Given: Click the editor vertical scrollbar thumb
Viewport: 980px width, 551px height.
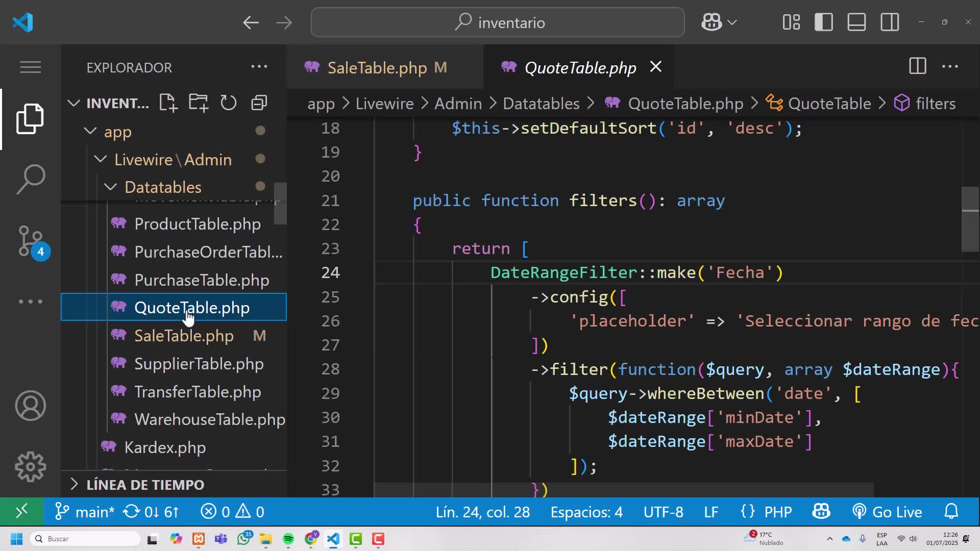Looking at the screenshot, I should [970, 219].
